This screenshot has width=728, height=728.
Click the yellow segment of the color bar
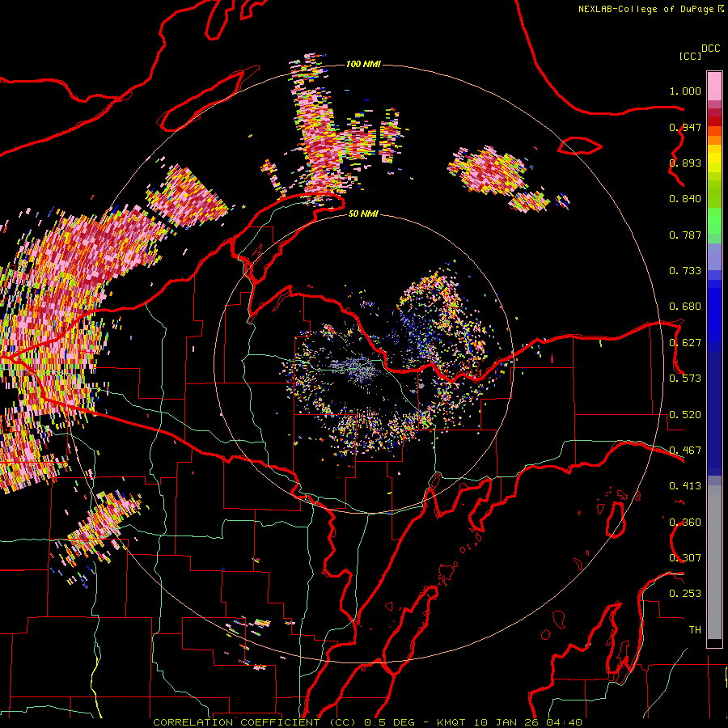click(x=714, y=159)
